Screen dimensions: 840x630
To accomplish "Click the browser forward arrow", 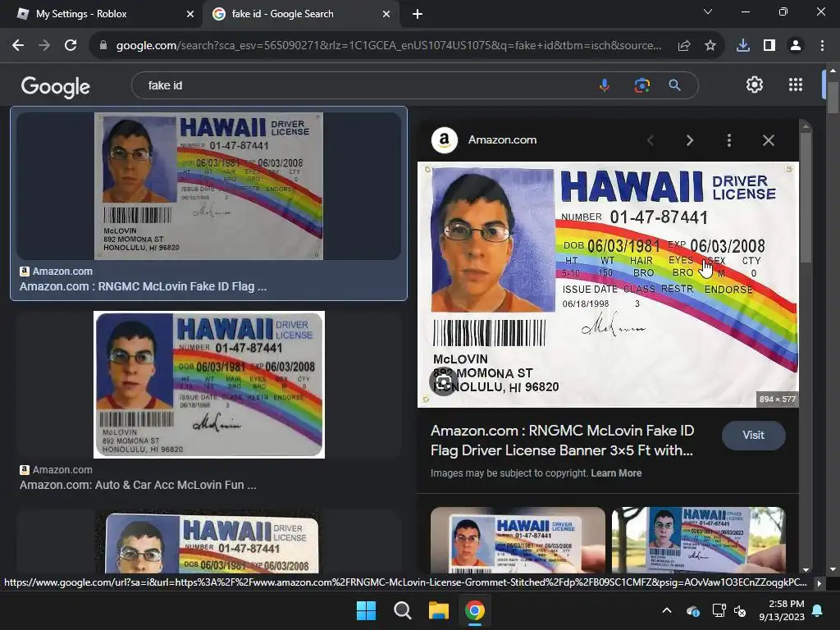I will (44, 46).
